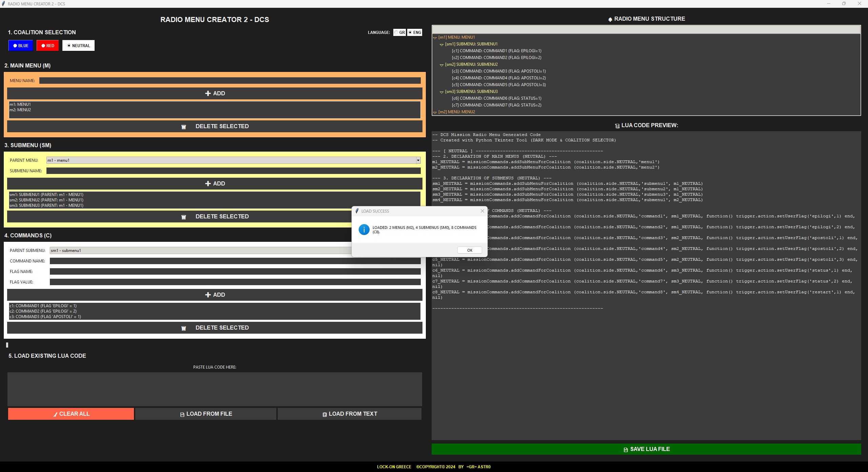Click the trash icon in Submenu section
The height and width of the screenshot is (472, 868).
click(x=183, y=217)
